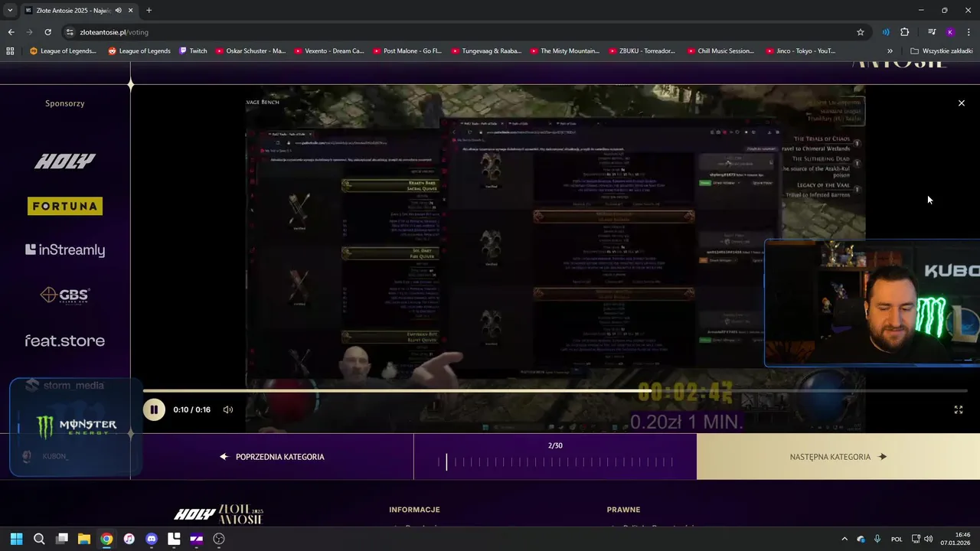Open the Extensions puzzle icon
This screenshot has width=980, height=551.
pos(904,32)
